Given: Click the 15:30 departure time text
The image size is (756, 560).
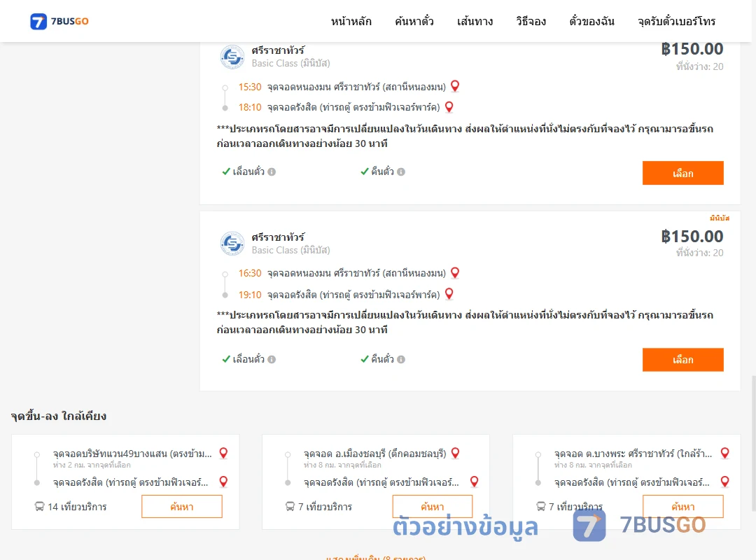Looking at the screenshot, I should [x=250, y=87].
